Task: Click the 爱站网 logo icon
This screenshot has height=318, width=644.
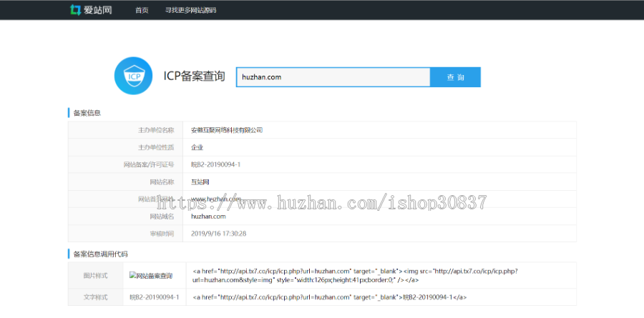Action: (75, 10)
